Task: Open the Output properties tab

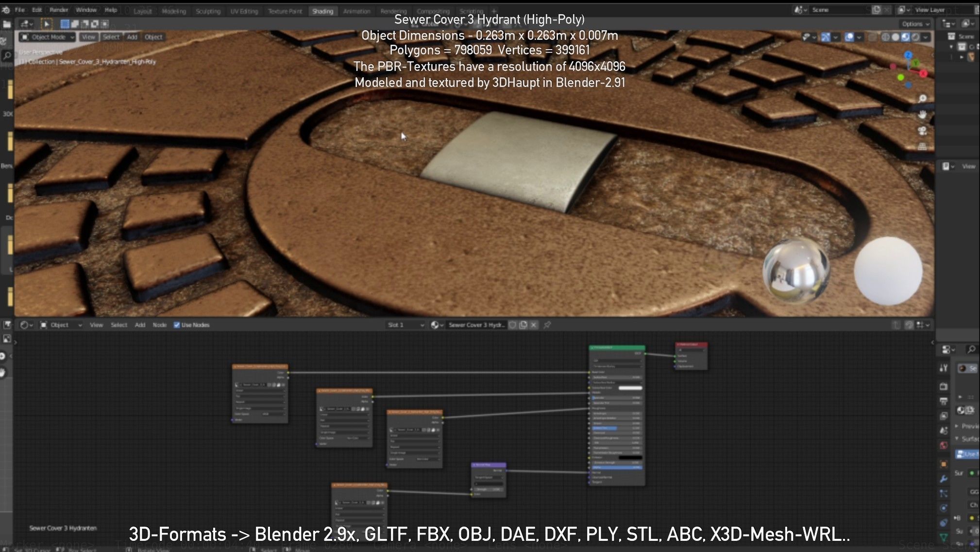Action: point(944,401)
